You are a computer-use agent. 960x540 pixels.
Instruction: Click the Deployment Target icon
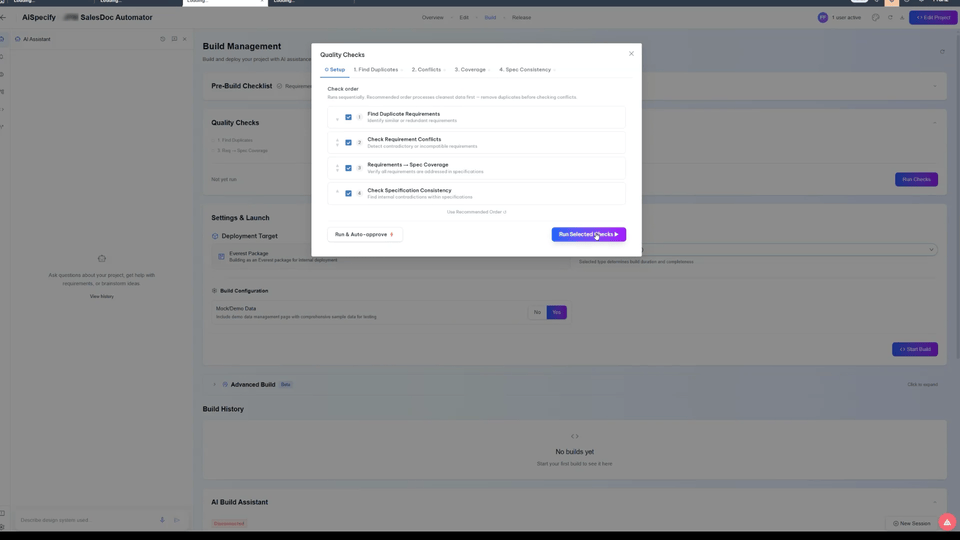coord(215,236)
